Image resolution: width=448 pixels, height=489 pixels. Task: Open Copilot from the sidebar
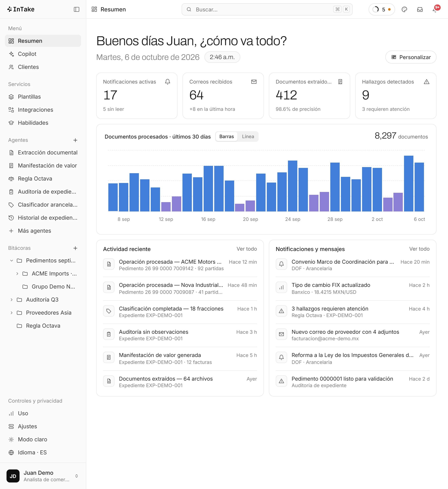(x=43, y=54)
